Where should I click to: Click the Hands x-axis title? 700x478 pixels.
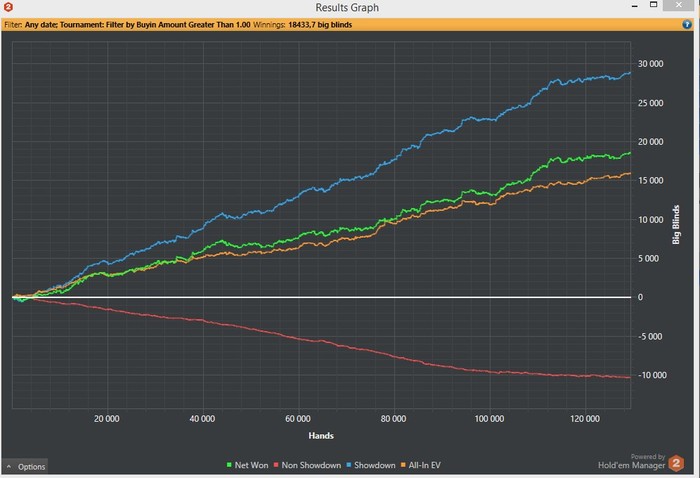click(321, 436)
